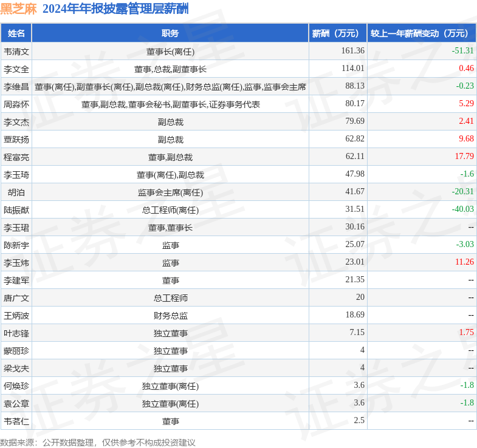Click the position 监事会主席(离任)
Viewport: 477px width, 448px height.
(x=170, y=192)
